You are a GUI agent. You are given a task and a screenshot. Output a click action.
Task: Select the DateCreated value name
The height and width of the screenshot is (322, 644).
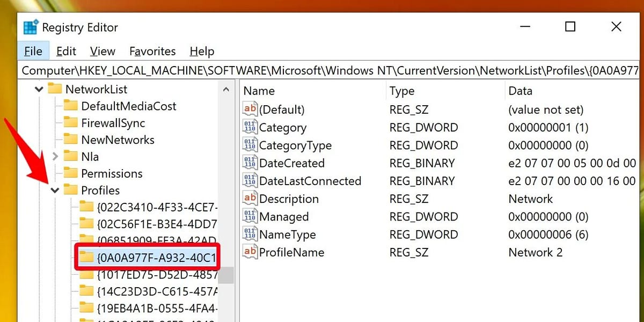point(291,163)
